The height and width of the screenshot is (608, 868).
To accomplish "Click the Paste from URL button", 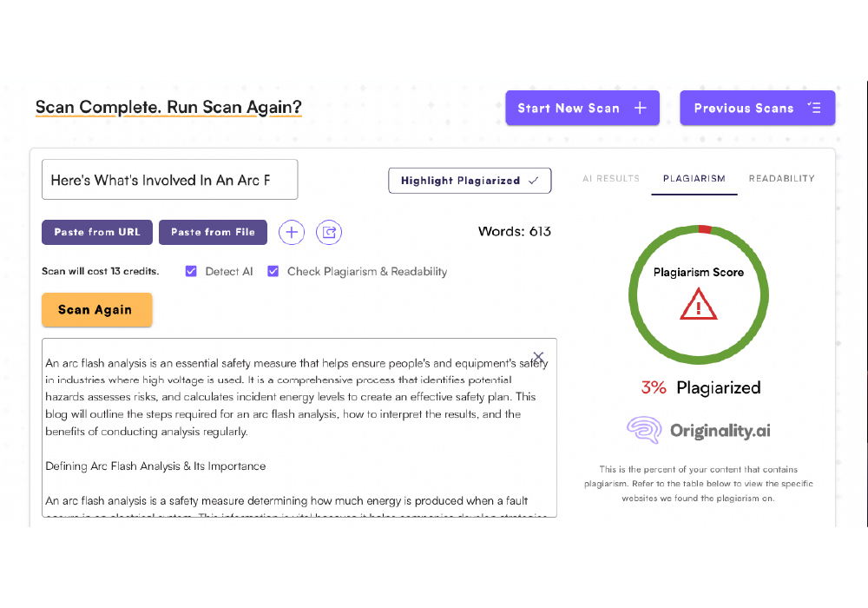I will pyautogui.click(x=97, y=232).
